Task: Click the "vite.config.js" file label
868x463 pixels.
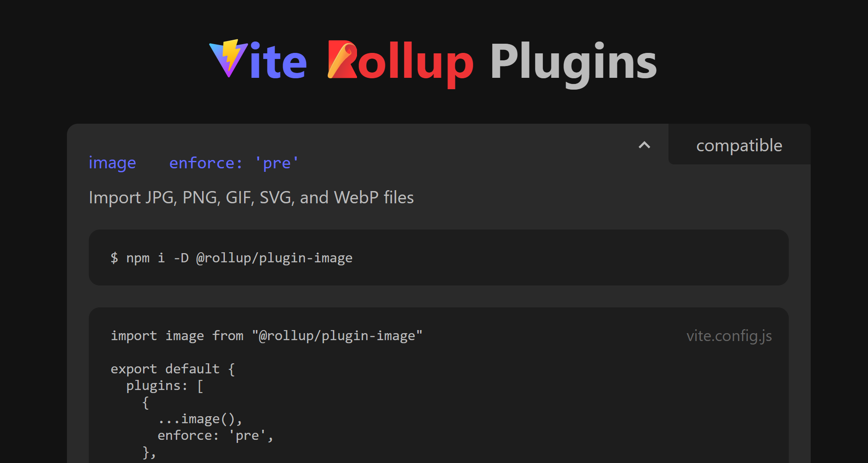Action: pyautogui.click(x=729, y=336)
